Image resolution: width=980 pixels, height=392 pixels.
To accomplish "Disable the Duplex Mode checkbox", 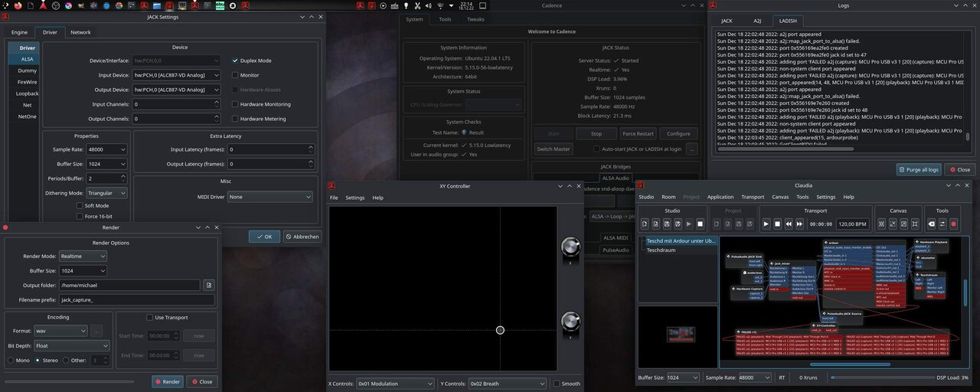I will tap(236, 60).
